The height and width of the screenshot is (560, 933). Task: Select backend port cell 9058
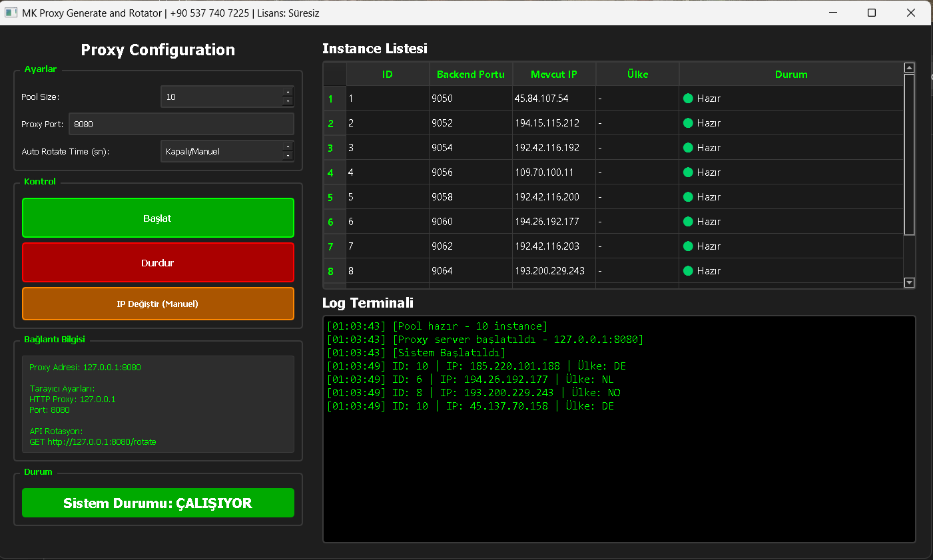pos(471,197)
